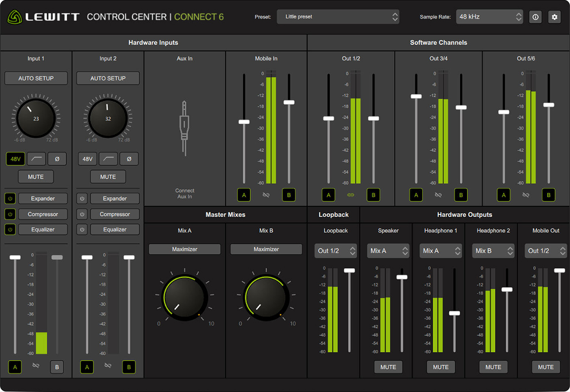The width and height of the screenshot is (570, 392).
Task: Open the Preset dropdown showing Little preset
Action: [338, 17]
